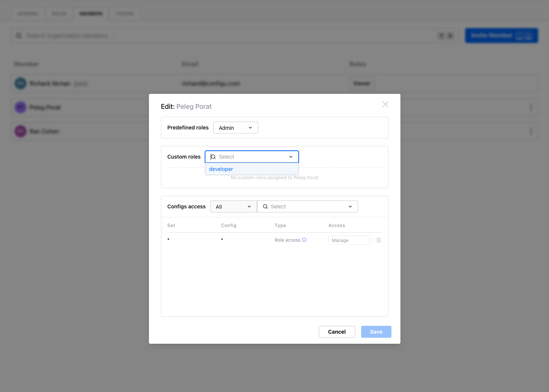Screen dimensions: 549x392
Task: Open the Configs access search select box
Action: click(x=308, y=206)
